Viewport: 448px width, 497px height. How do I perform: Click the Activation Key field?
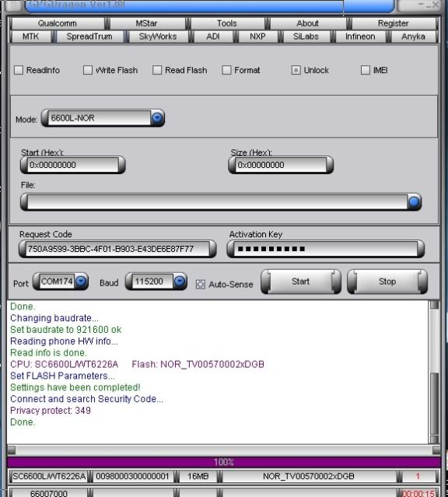[x=326, y=249]
